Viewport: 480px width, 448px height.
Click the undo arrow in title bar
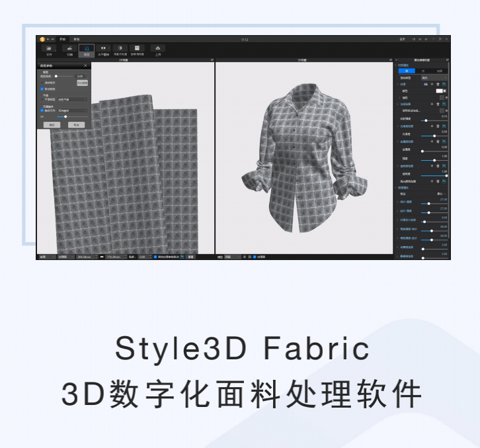pyautogui.click(x=48, y=39)
